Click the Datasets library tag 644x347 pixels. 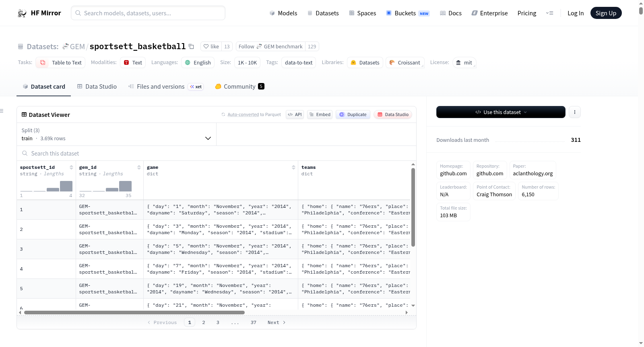(365, 62)
